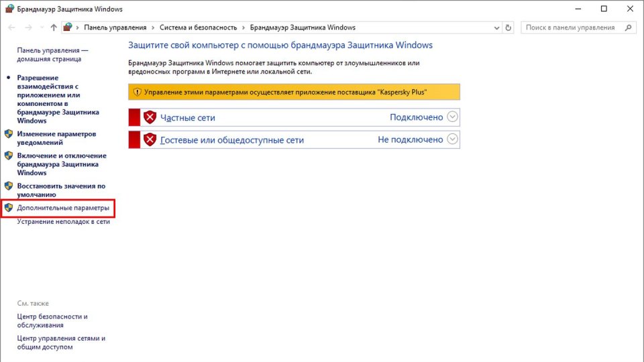Expand the Гостевые или общедоступные сети chevron
Image resolution: width=644 pixels, height=362 pixels.
pyautogui.click(x=452, y=139)
